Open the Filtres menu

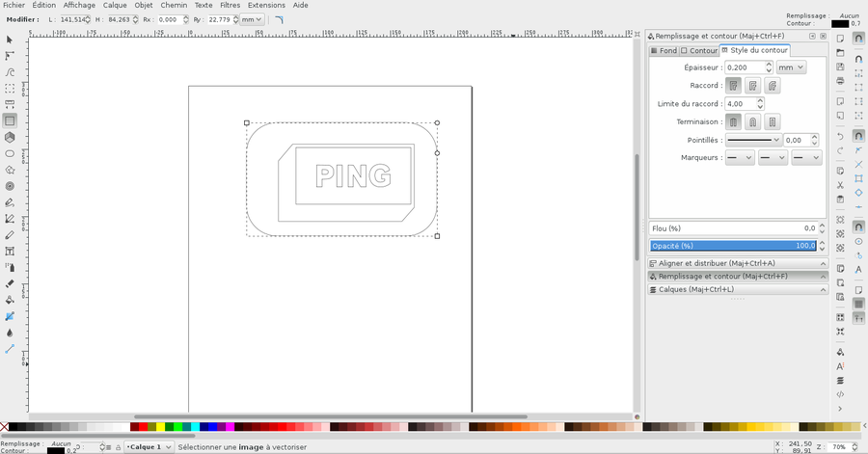(x=230, y=5)
